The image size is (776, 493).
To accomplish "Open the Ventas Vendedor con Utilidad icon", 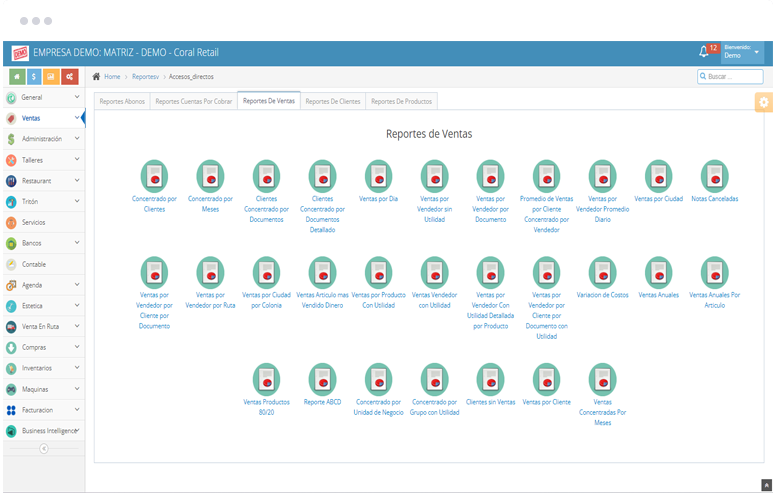I will (x=435, y=273).
